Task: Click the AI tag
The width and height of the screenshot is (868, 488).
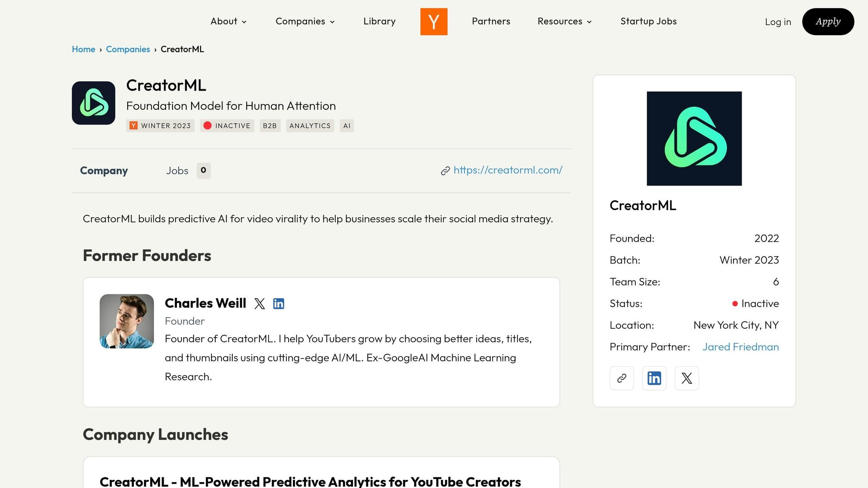Action: (x=347, y=126)
